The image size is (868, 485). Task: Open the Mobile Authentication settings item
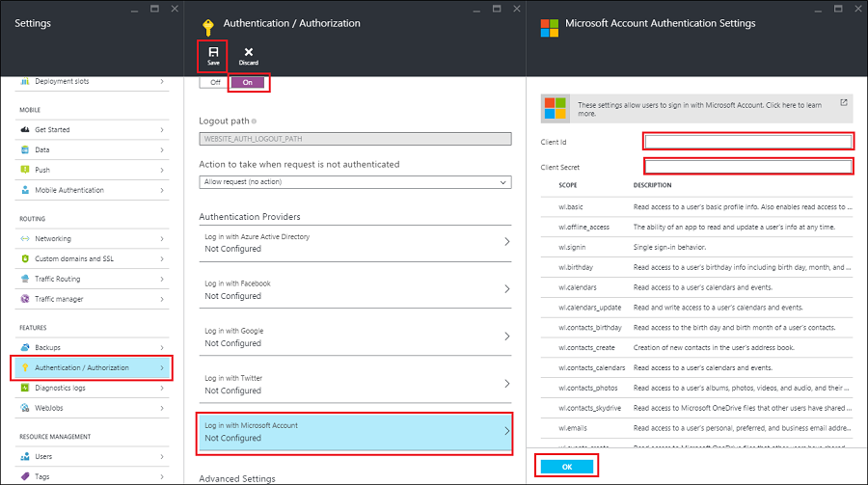point(92,190)
